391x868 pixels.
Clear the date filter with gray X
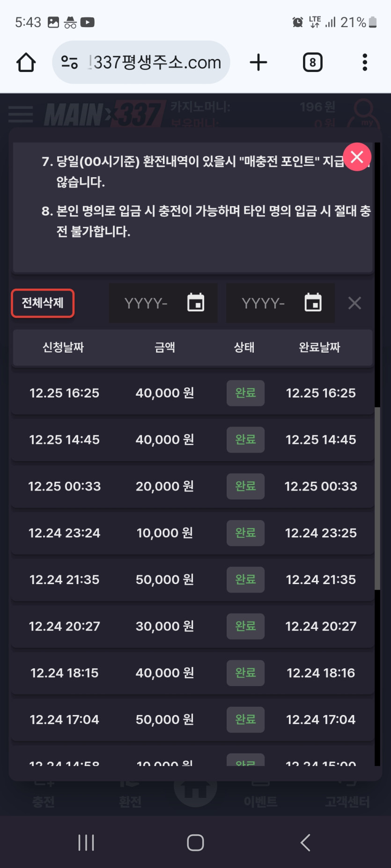click(x=354, y=303)
